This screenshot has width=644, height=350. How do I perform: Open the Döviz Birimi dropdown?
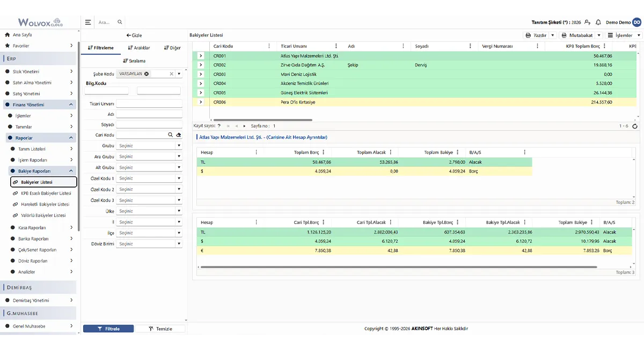coord(150,244)
